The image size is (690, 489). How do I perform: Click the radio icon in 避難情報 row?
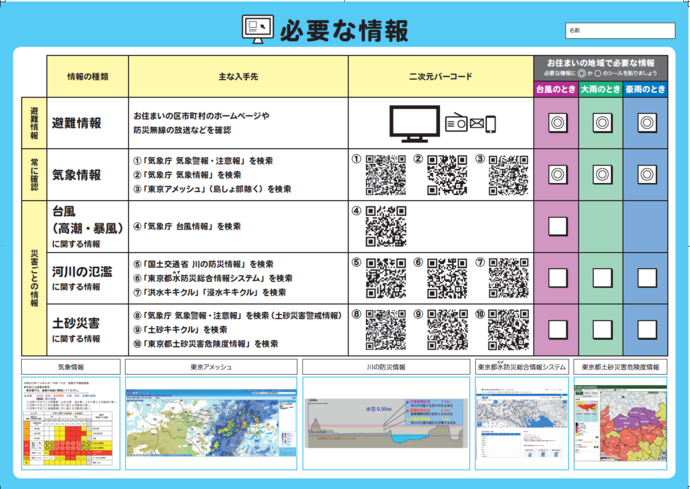click(456, 123)
